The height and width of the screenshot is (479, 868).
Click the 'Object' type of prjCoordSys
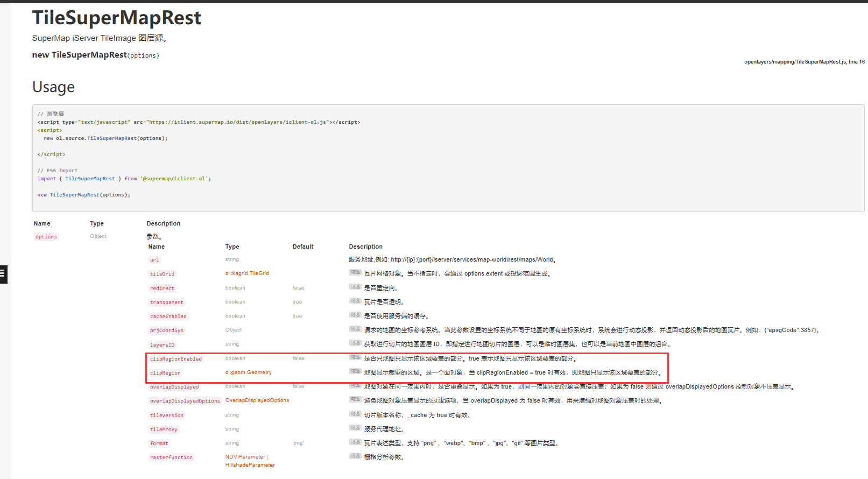coord(234,330)
